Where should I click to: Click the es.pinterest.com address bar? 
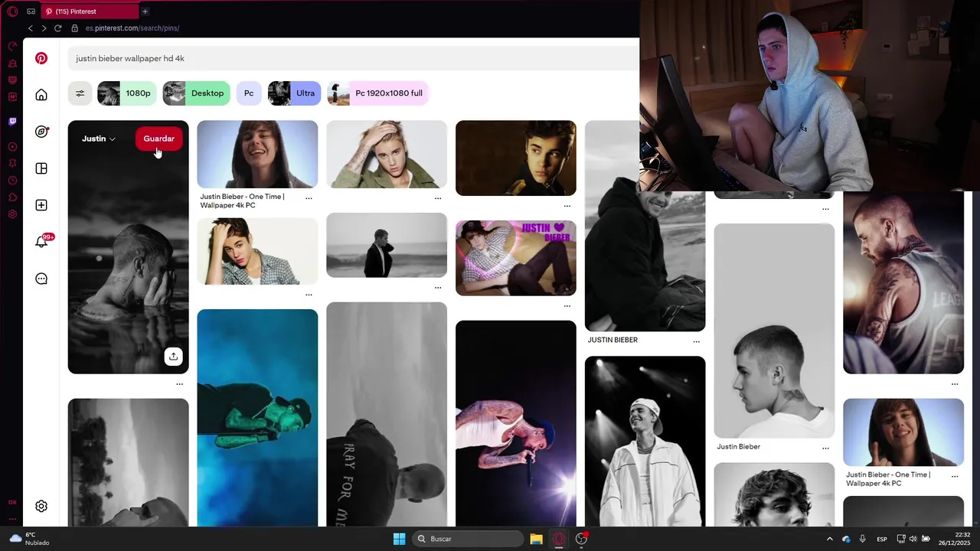pyautogui.click(x=132, y=28)
